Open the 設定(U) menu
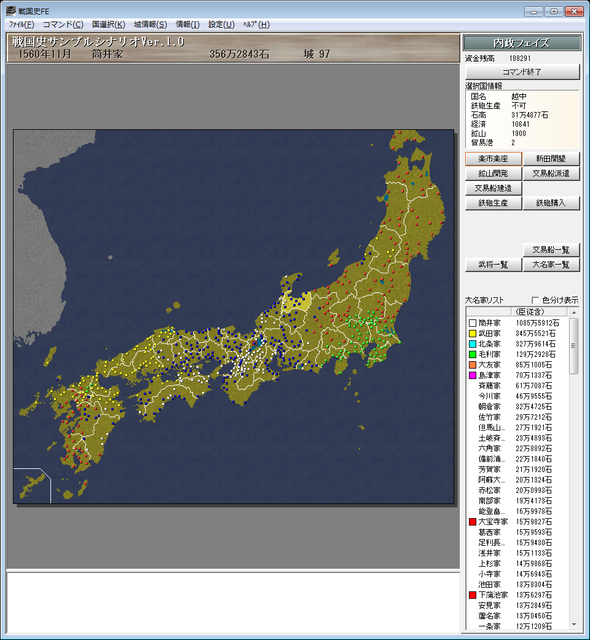Viewport: 590px width, 640px height. point(222,25)
